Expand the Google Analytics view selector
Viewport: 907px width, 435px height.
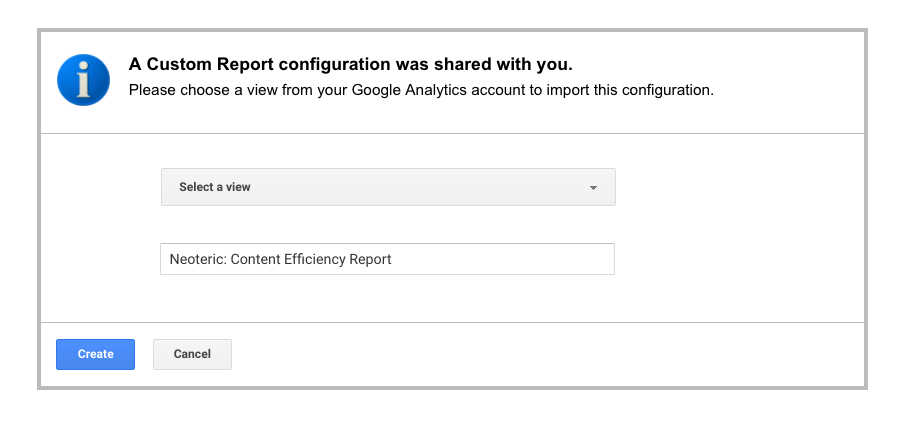(x=388, y=187)
